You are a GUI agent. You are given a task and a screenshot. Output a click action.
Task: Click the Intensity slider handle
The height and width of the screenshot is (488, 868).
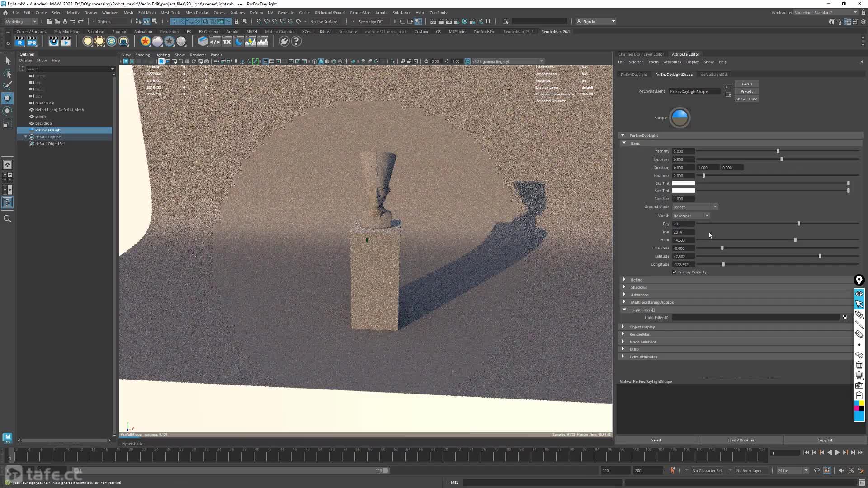(x=778, y=151)
